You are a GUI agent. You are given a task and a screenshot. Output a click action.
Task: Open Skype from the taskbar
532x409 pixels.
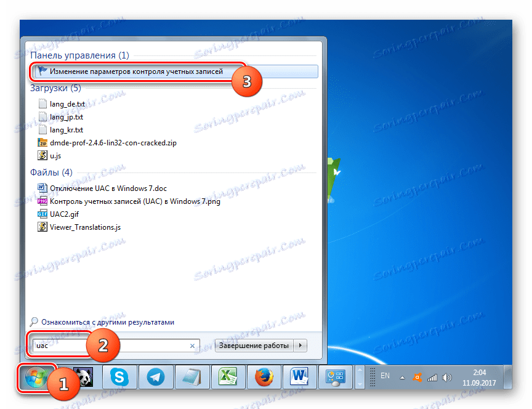pyautogui.click(x=119, y=377)
